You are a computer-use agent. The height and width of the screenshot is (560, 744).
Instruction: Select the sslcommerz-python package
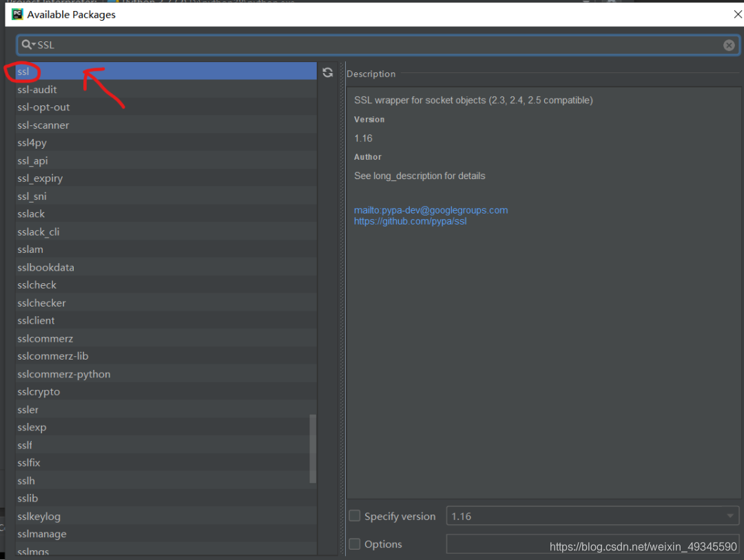click(166, 375)
